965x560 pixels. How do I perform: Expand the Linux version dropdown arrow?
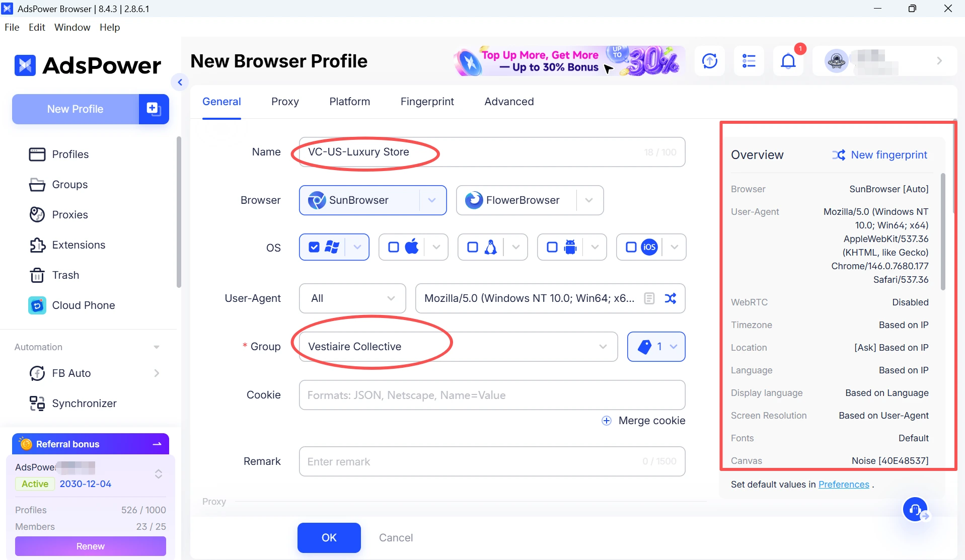(516, 247)
